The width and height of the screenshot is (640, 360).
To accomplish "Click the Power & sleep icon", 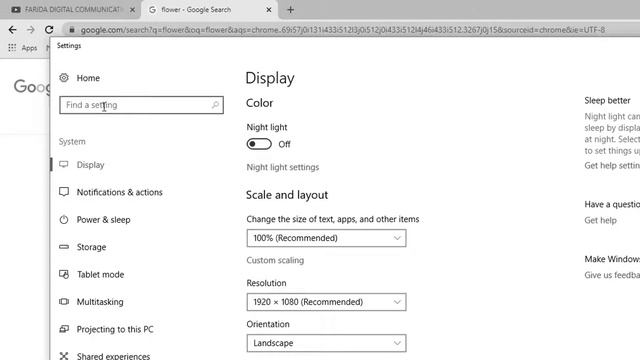I will pyautogui.click(x=64, y=220).
